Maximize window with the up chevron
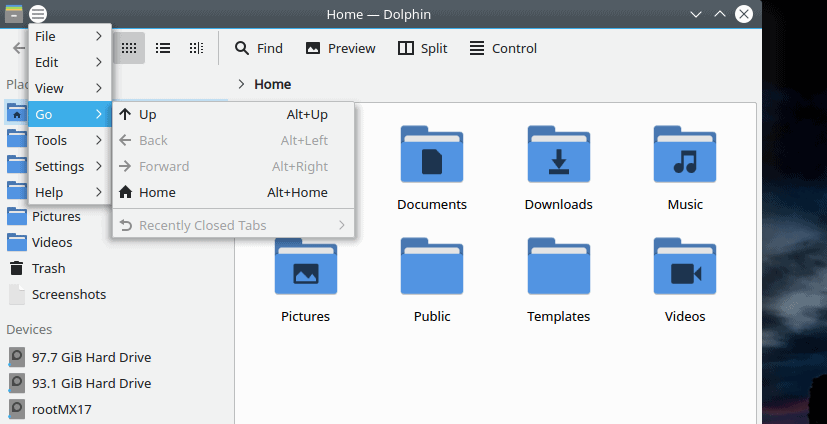This screenshot has height=424, width=827. pyautogui.click(x=720, y=14)
